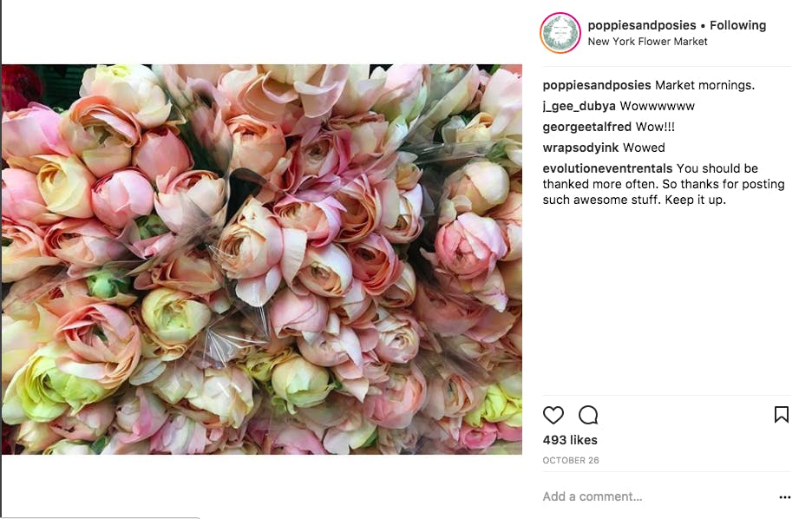
Task: Visit commenter wrapsodyink's profile
Action: coord(580,148)
